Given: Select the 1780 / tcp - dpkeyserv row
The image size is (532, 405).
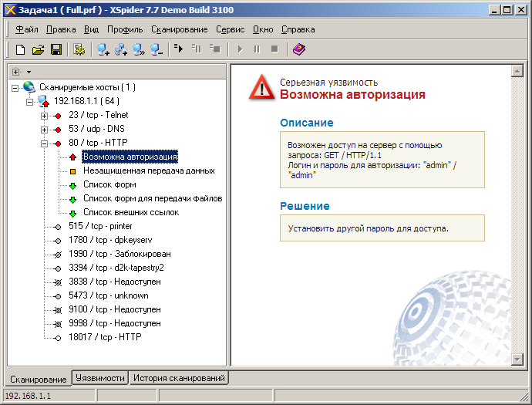Looking at the screenshot, I should (110, 240).
